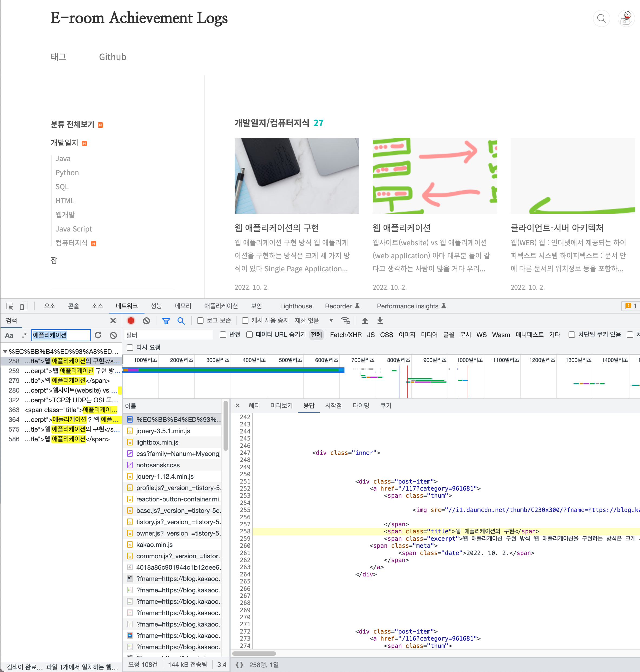Image resolution: width=640 pixels, height=672 pixels.
Task: Open the Github link in blog menu
Action: click(113, 57)
